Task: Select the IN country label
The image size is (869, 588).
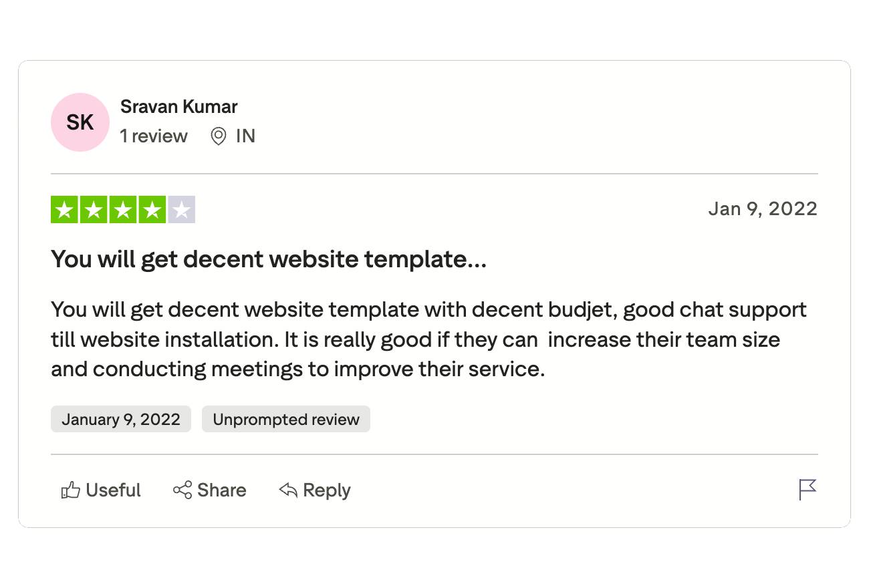Action: tap(245, 136)
